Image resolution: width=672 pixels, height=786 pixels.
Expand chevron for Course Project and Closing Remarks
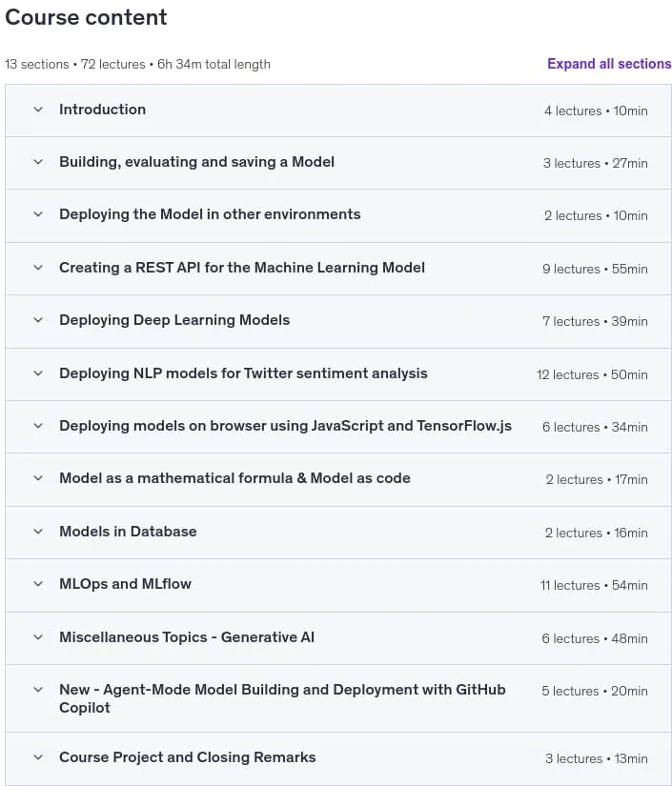(x=38, y=757)
